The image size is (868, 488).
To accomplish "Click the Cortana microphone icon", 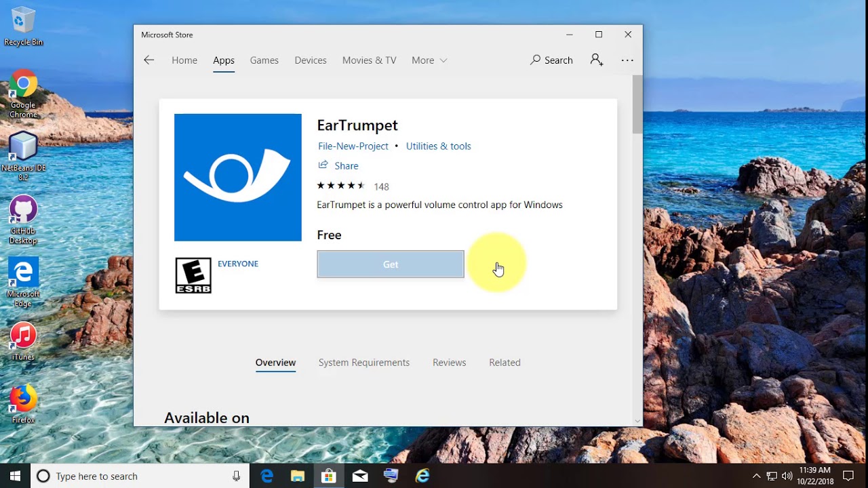I will [x=236, y=476].
